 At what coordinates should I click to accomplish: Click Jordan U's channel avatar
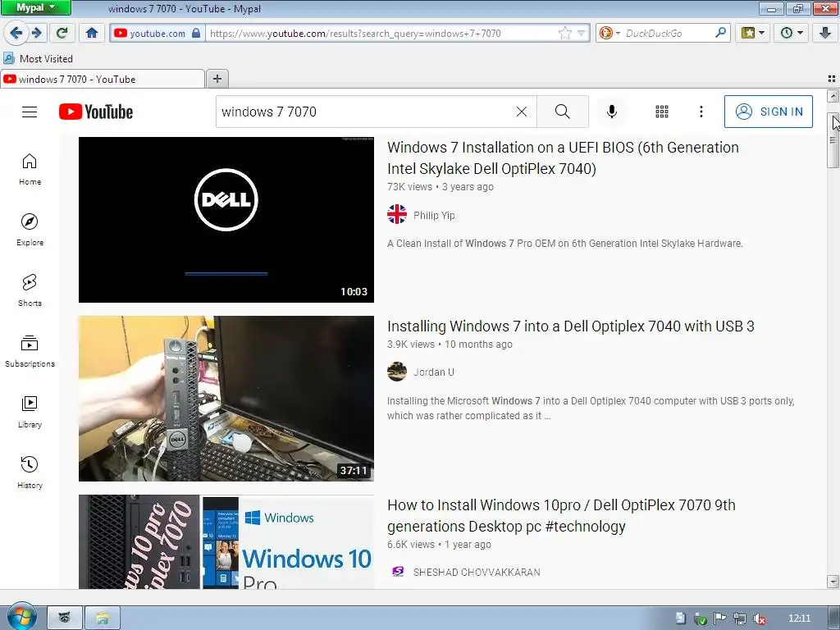tap(397, 372)
